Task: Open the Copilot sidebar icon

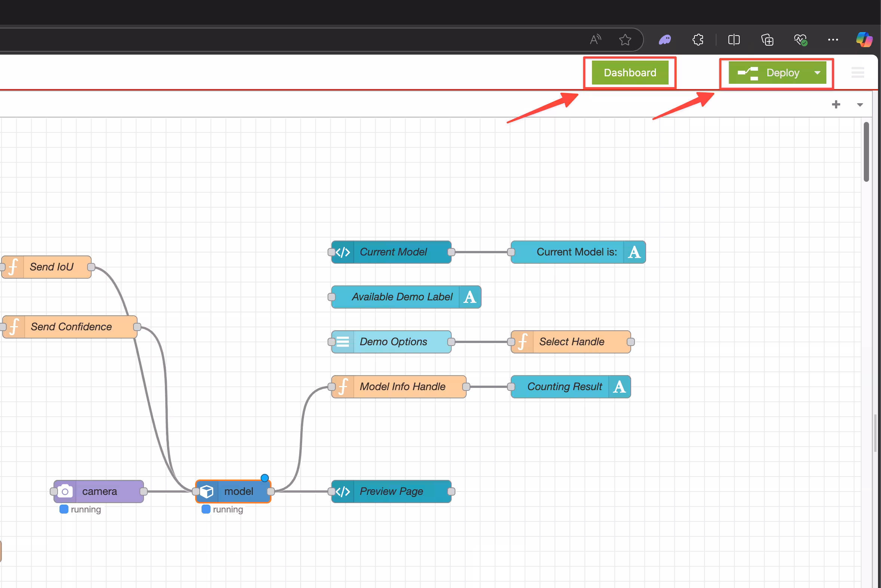Action: [864, 40]
